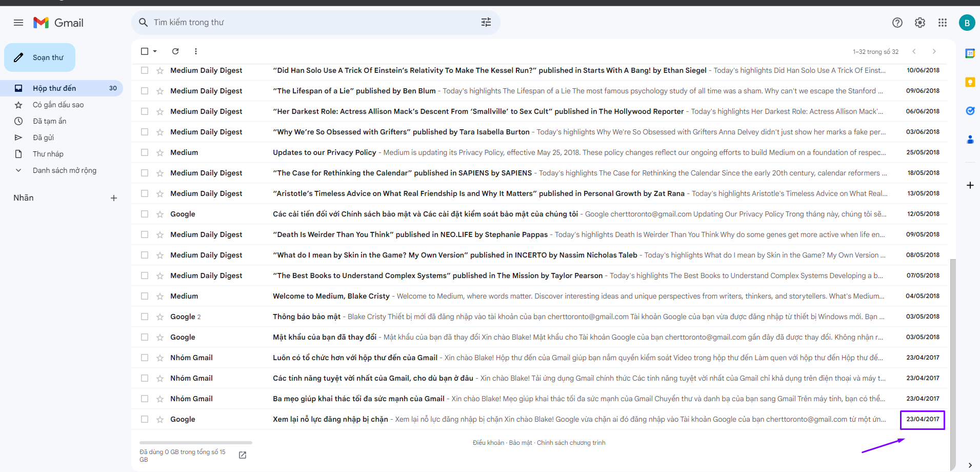Open the main menu hamburger icon
The height and width of the screenshot is (472, 980).
coord(18,23)
